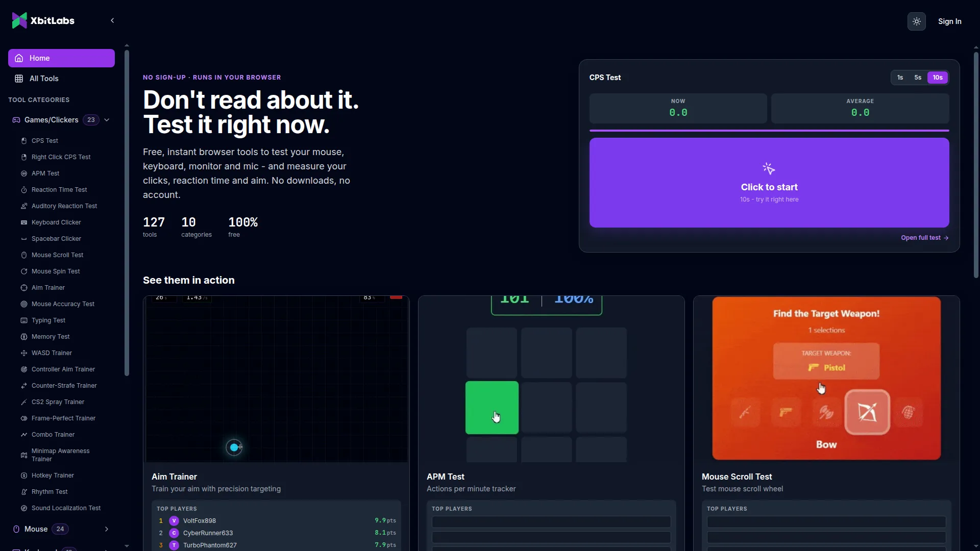Click the Mouse Scroll Test sidebar icon
The height and width of the screenshot is (551, 980).
(x=23, y=255)
